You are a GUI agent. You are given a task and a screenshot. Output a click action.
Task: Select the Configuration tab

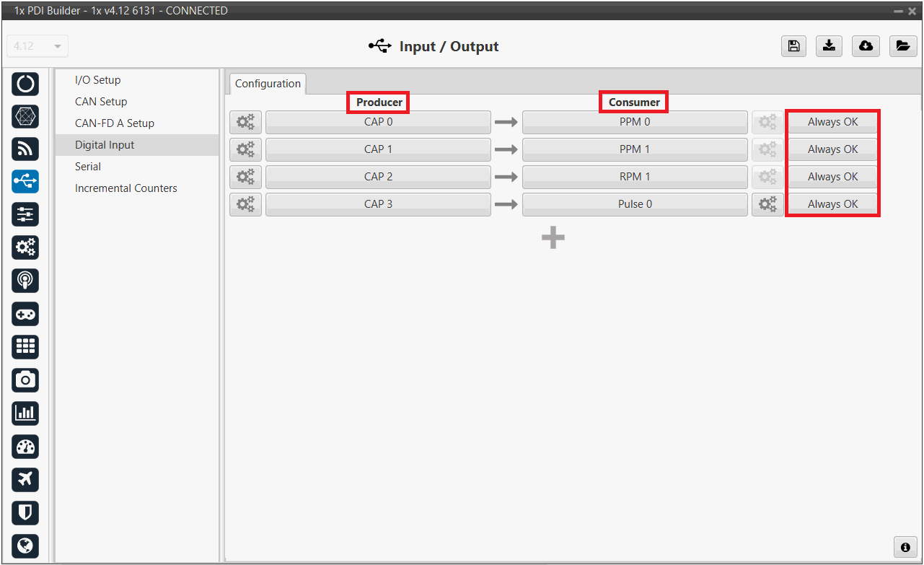click(x=268, y=84)
